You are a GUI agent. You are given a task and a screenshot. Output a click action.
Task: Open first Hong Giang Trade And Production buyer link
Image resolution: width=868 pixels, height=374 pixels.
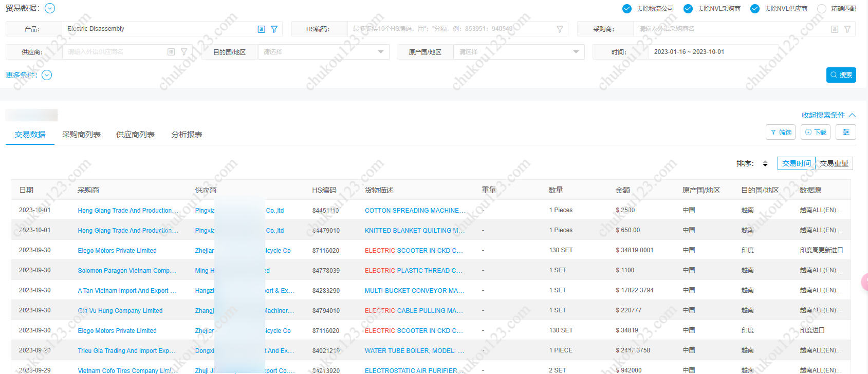pos(128,211)
